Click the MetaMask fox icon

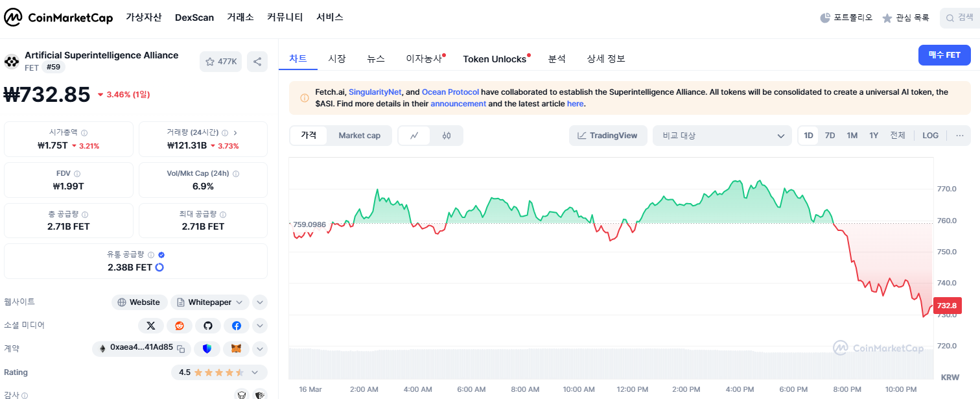(x=237, y=349)
